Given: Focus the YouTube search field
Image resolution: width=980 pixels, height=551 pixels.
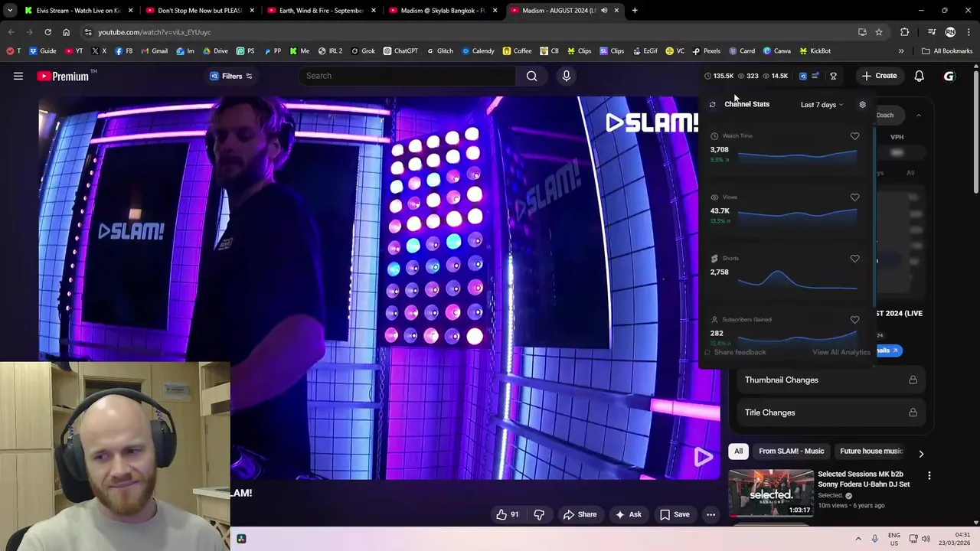Looking at the screenshot, I should 407,76.
